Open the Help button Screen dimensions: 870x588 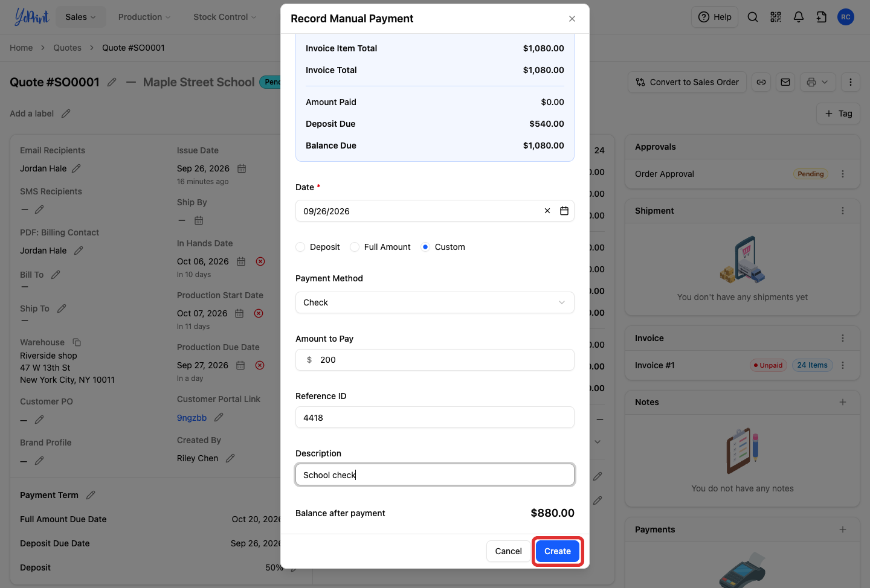pyautogui.click(x=715, y=17)
